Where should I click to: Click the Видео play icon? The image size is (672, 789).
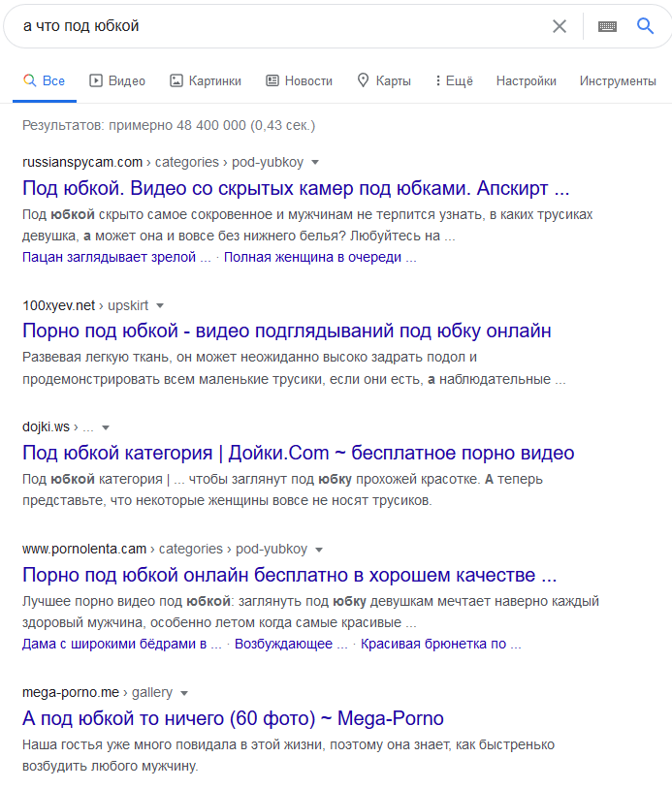(96, 80)
